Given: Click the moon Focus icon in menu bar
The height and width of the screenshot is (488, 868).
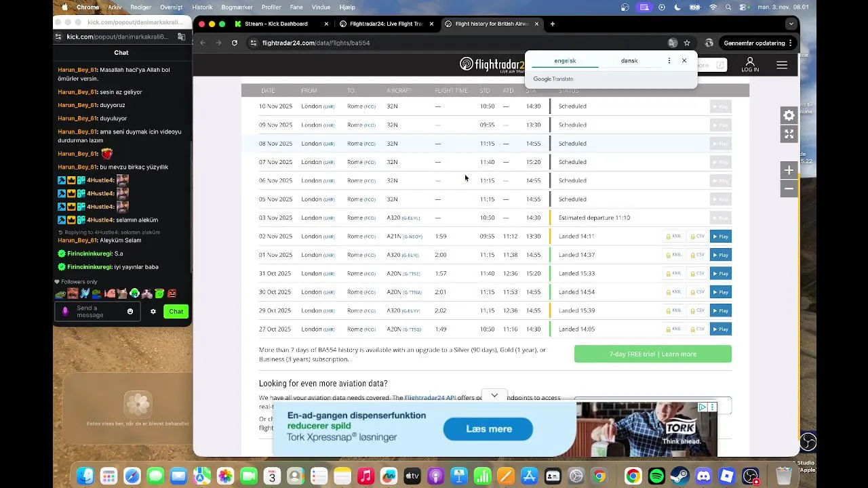Looking at the screenshot, I should pos(677,7).
